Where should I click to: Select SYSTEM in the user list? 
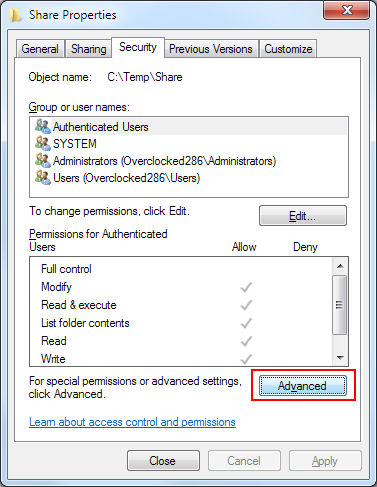[x=190, y=144]
